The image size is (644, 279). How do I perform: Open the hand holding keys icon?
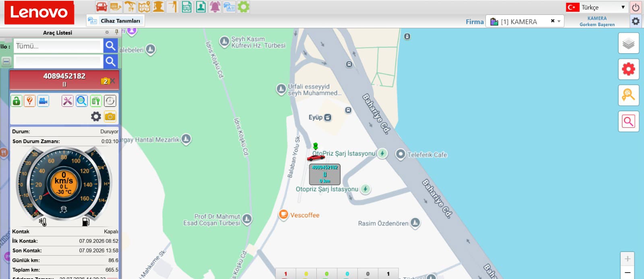130,6
